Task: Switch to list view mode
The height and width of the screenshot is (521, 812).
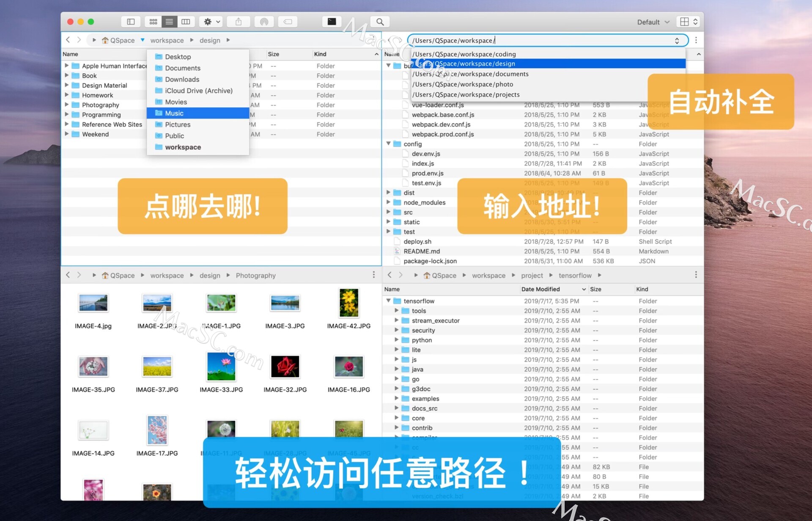Action: [x=169, y=22]
